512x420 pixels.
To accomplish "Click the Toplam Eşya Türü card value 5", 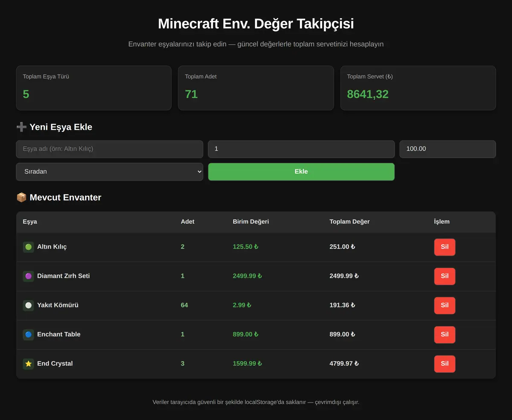I will tap(26, 94).
